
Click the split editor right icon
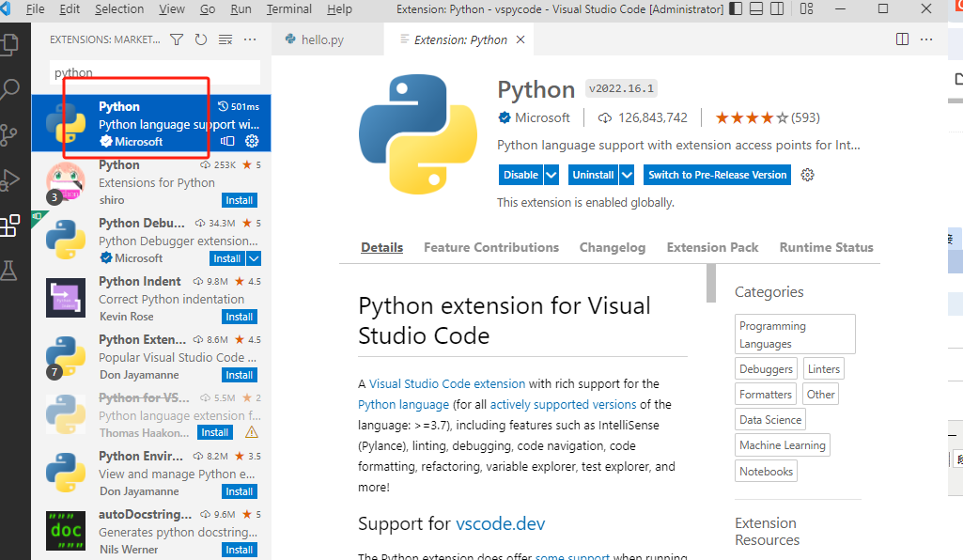click(x=902, y=39)
